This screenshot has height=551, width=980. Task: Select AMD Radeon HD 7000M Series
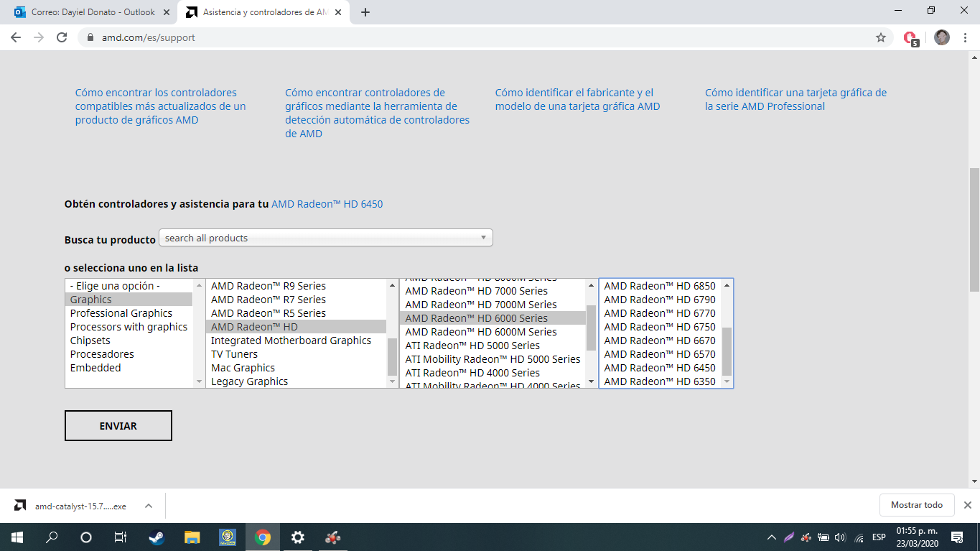pyautogui.click(x=493, y=305)
